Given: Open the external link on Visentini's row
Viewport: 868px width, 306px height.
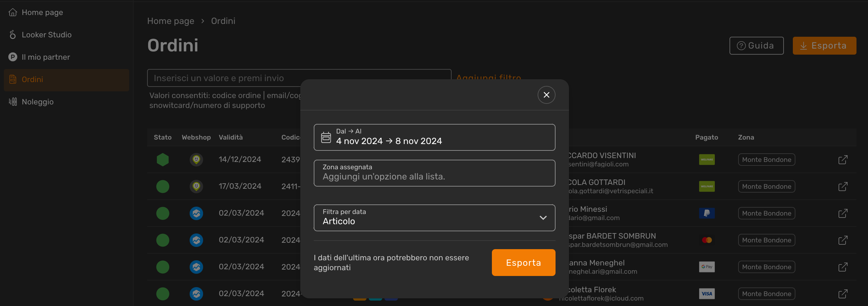Looking at the screenshot, I should pos(843,160).
